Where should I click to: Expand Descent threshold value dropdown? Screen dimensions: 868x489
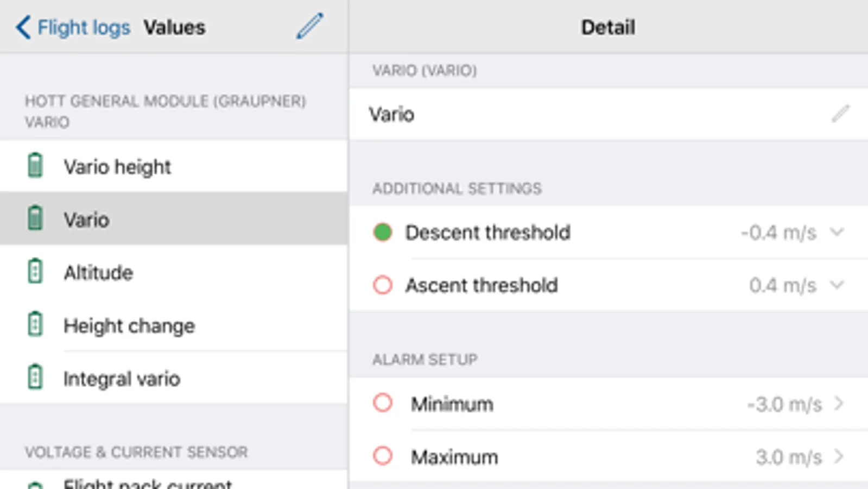point(837,233)
